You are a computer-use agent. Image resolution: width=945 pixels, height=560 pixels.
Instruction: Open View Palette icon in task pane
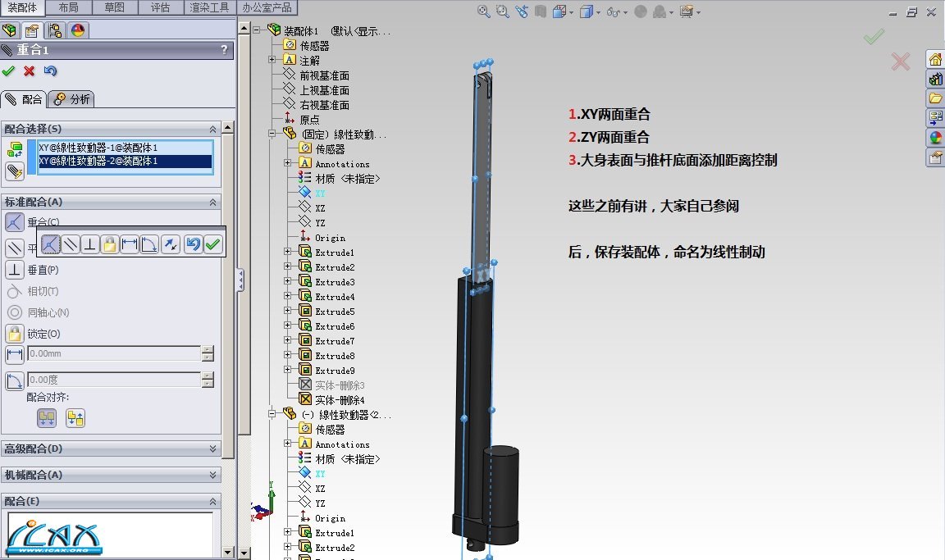[935, 117]
